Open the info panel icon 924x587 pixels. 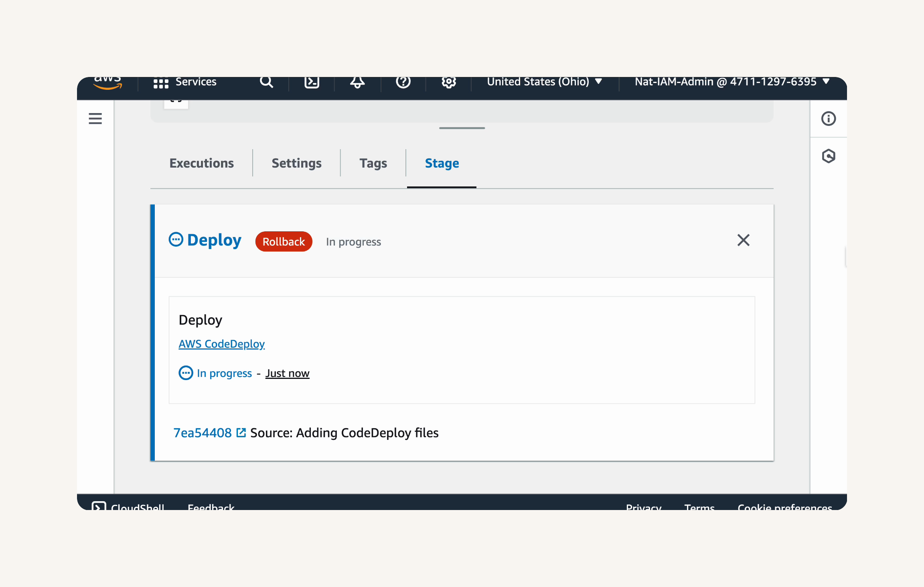829,119
